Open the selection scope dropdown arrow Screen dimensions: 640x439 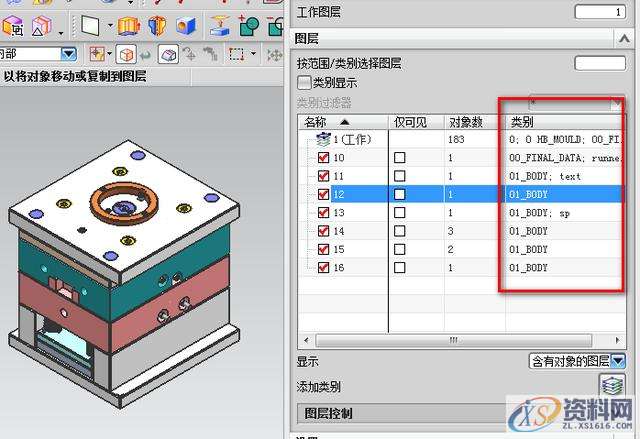pyautogui.click(x=69, y=54)
